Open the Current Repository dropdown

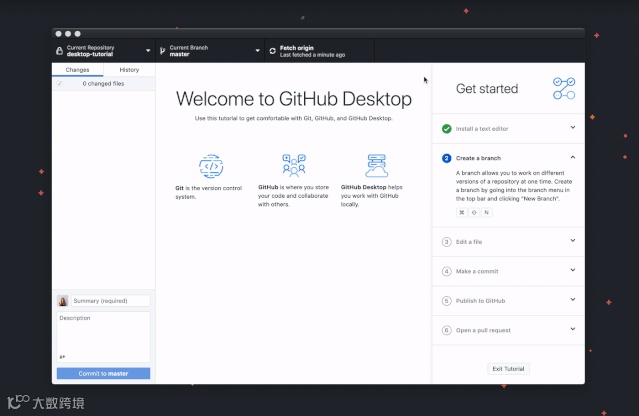click(x=104, y=51)
